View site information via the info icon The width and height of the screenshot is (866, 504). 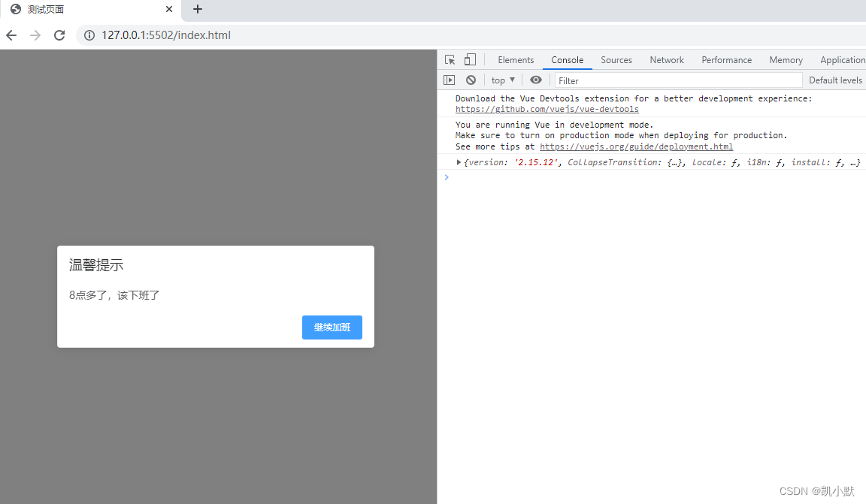pos(89,35)
